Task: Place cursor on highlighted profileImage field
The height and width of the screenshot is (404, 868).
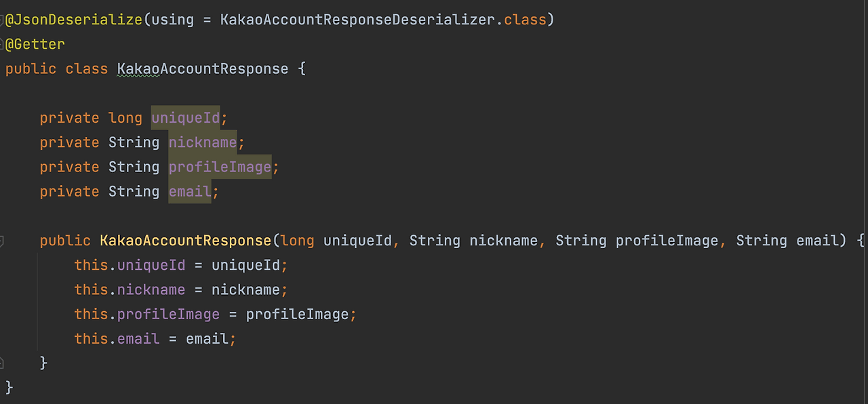Action: pyautogui.click(x=220, y=167)
